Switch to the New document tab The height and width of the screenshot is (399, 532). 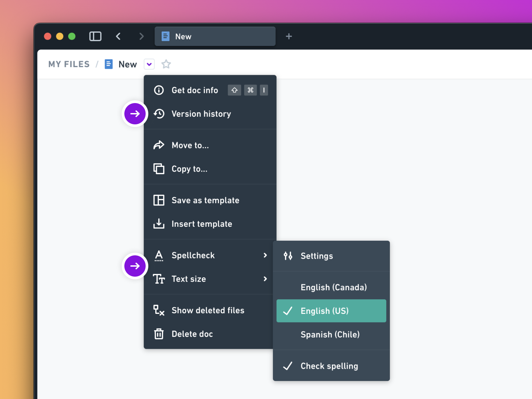coord(215,36)
